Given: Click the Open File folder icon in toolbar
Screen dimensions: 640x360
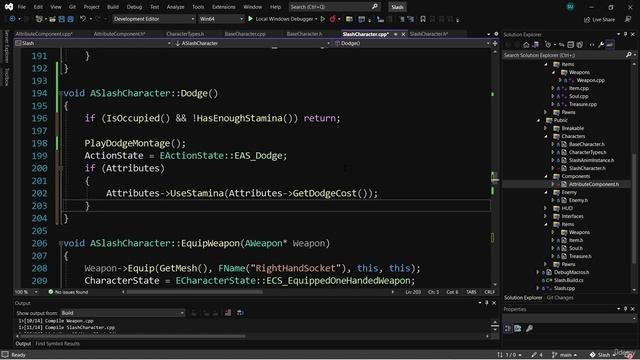Looking at the screenshot, I should point(52,19).
